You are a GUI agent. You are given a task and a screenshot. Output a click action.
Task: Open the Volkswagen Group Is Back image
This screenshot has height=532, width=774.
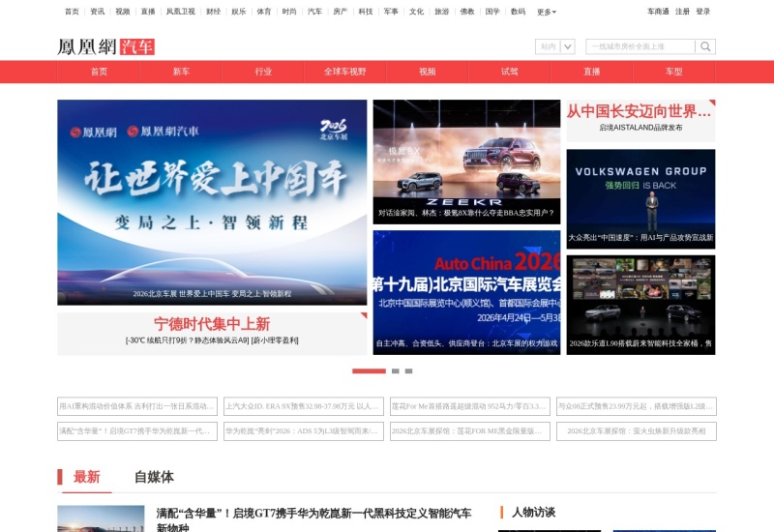640,199
